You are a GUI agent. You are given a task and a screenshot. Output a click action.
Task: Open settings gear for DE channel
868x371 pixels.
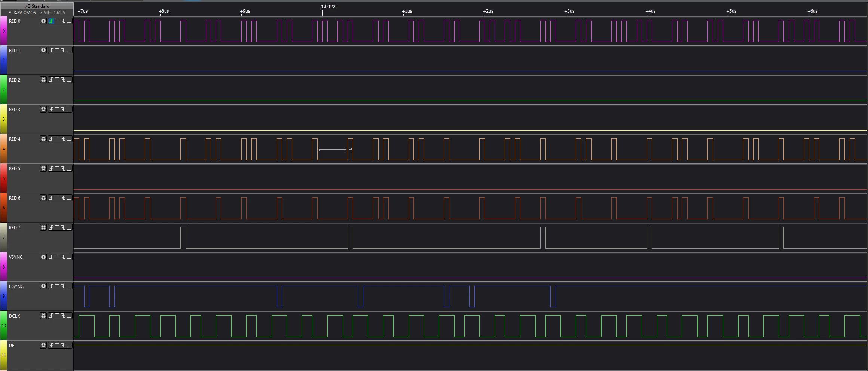[x=43, y=346]
